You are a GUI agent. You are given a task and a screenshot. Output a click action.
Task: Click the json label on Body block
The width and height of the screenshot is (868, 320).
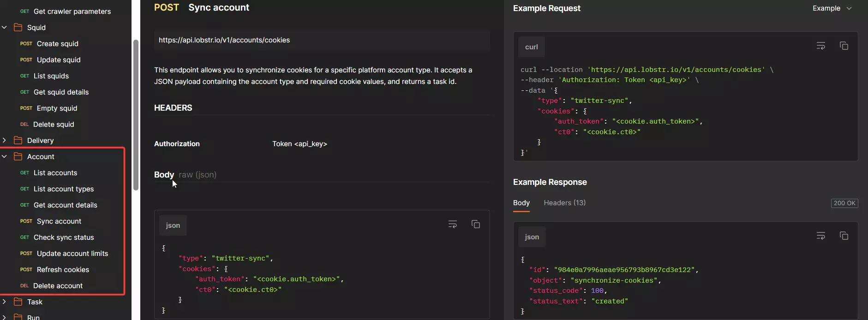tap(173, 225)
